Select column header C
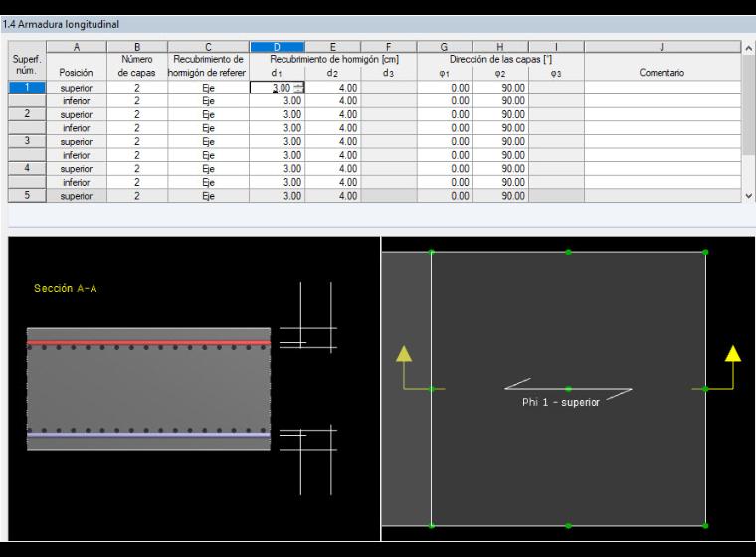 coord(208,47)
